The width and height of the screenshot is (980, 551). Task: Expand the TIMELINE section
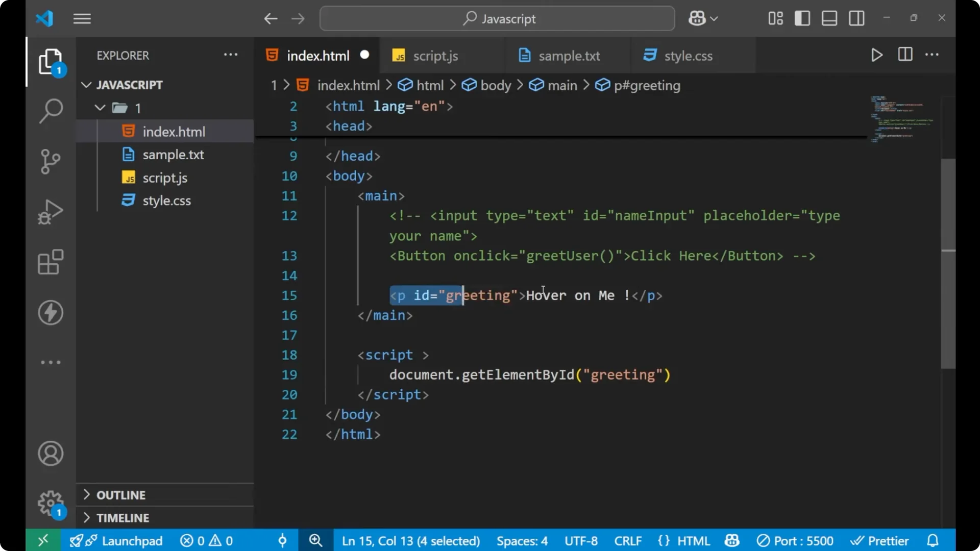tap(123, 517)
